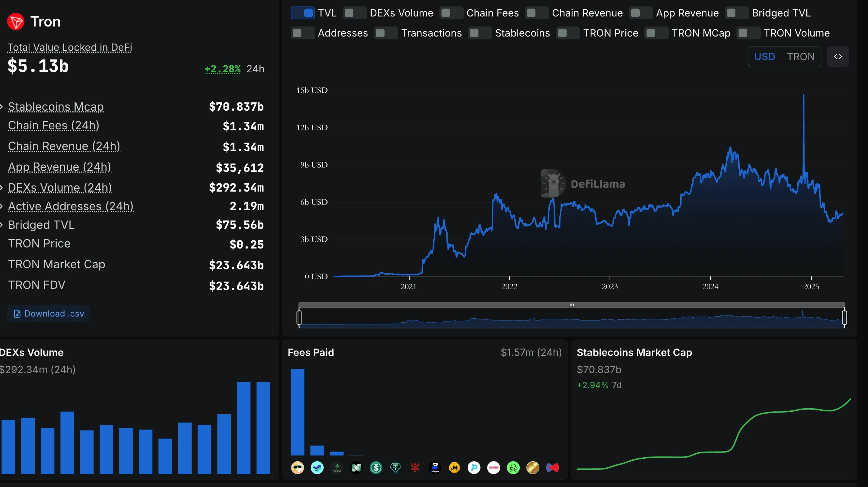
Task: Click the green dollar-sign coin icon
Action: pyautogui.click(x=376, y=467)
